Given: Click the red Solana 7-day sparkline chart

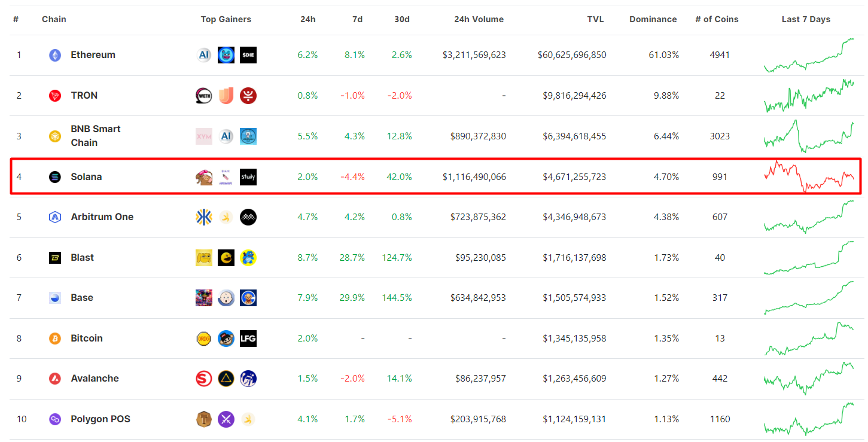Looking at the screenshot, I should click(x=809, y=176).
